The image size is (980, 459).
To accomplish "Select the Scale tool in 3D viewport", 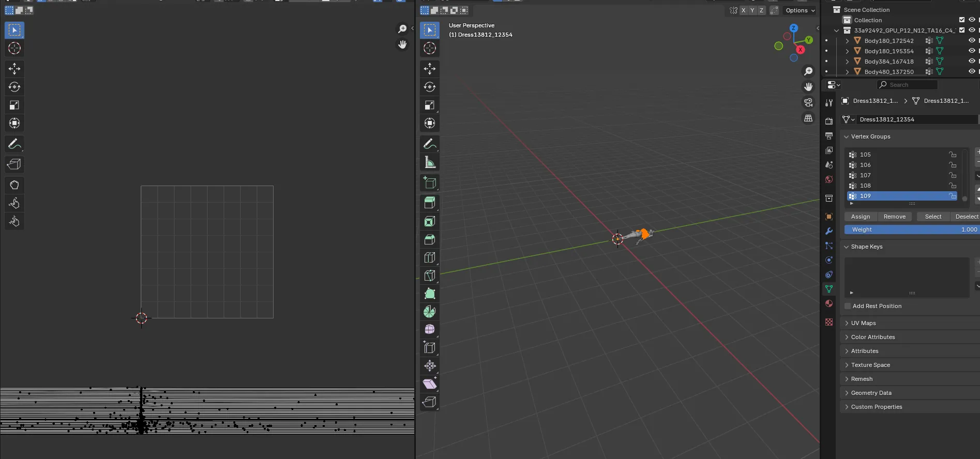I will (x=430, y=105).
